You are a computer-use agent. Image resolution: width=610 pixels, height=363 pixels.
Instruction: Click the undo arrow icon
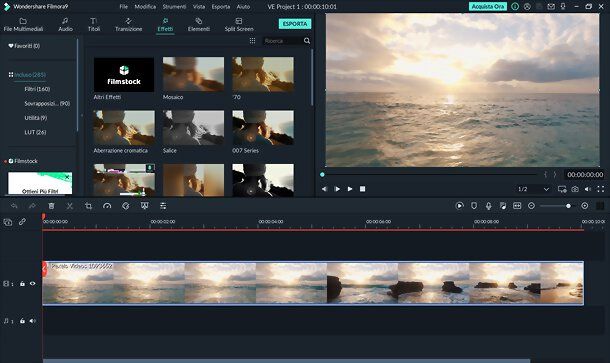click(x=14, y=206)
